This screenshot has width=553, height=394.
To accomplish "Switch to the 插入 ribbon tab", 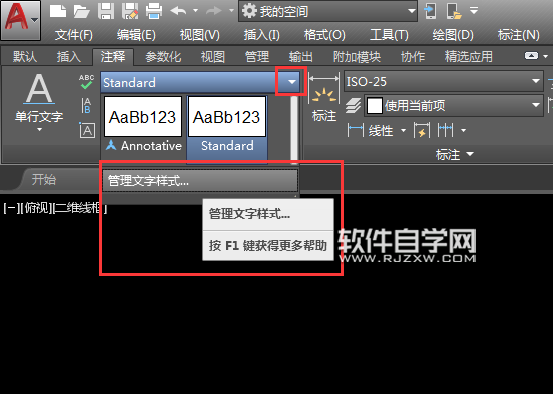I will pyautogui.click(x=69, y=56).
